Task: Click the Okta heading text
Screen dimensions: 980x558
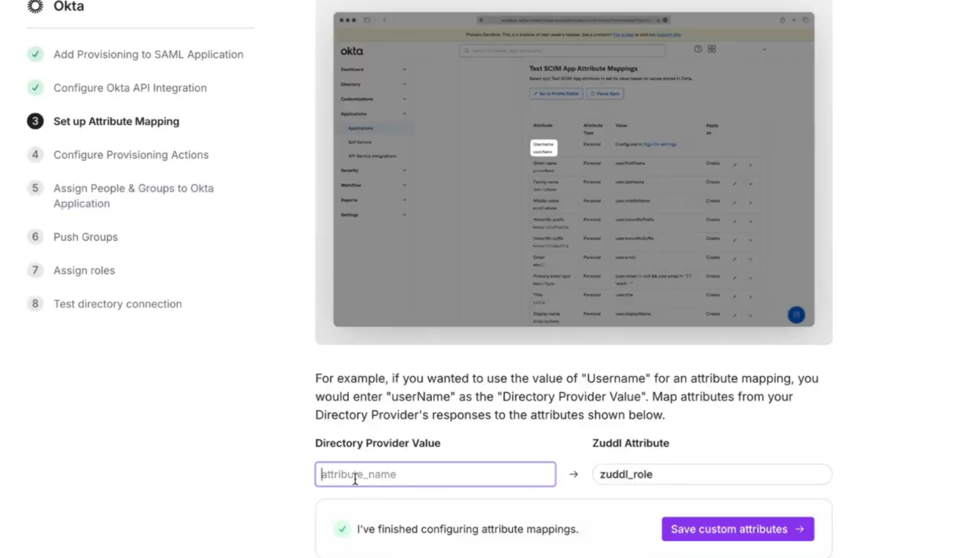Action: click(x=69, y=7)
